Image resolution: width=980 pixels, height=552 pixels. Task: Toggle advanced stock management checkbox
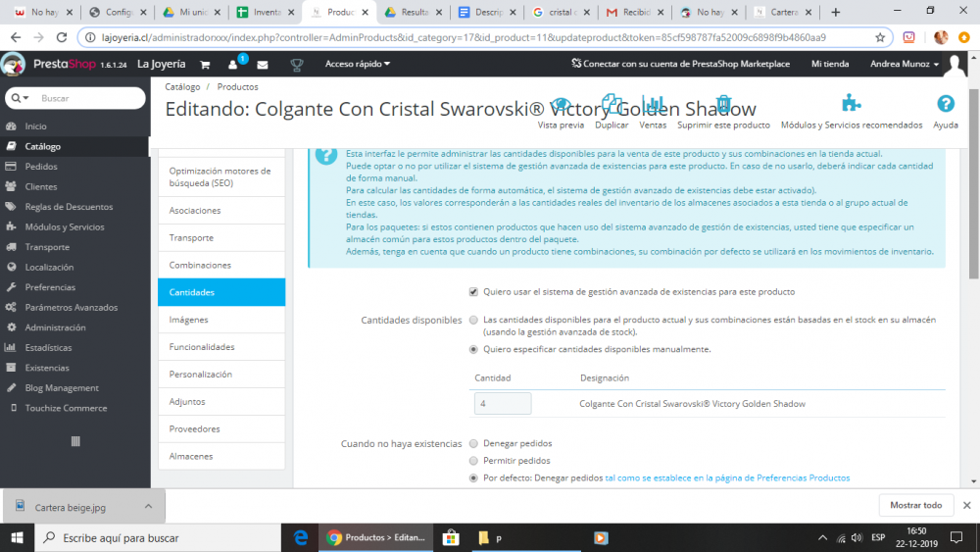pyautogui.click(x=473, y=292)
